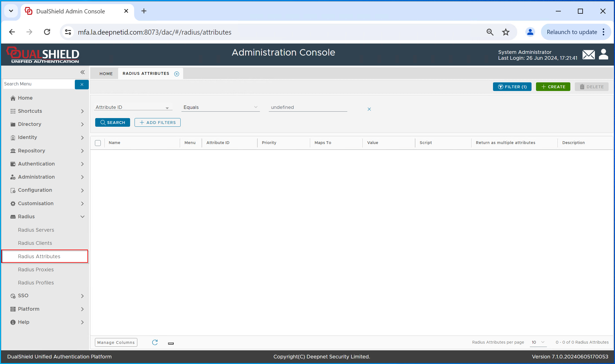
Task: Click the ADD FILTERS button
Action: coord(157,123)
